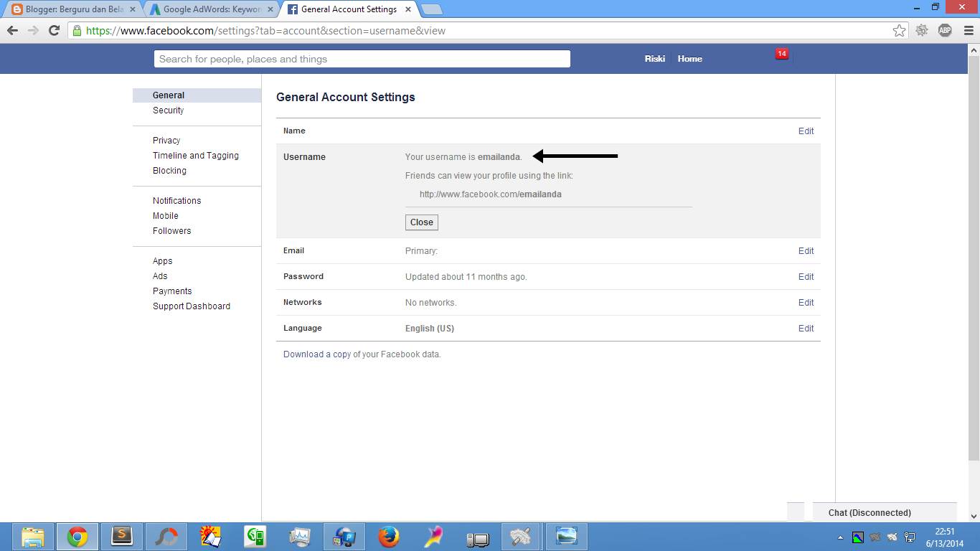Image resolution: width=980 pixels, height=551 pixels.
Task: Open Apps settings
Action: pyautogui.click(x=162, y=261)
